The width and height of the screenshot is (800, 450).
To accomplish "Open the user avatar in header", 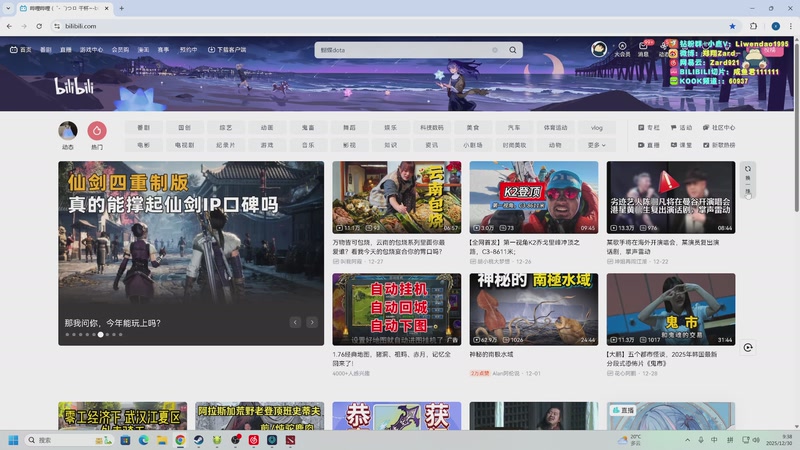I will coord(599,49).
